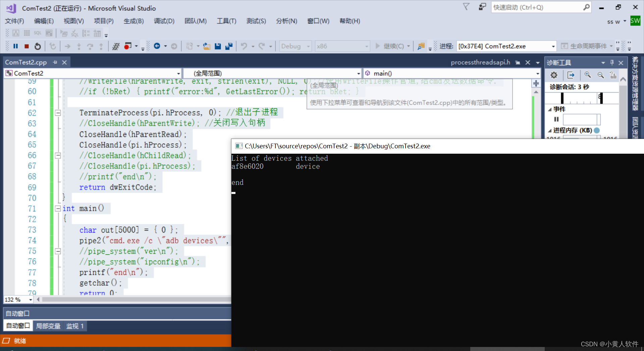Collapse the comment block at line 75
The image size is (644, 351).
point(58,251)
